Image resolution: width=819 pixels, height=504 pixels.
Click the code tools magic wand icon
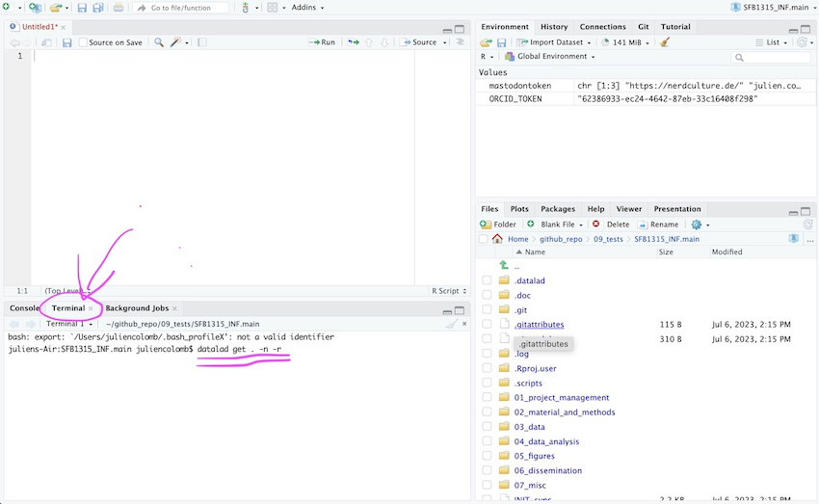[x=176, y=42]
